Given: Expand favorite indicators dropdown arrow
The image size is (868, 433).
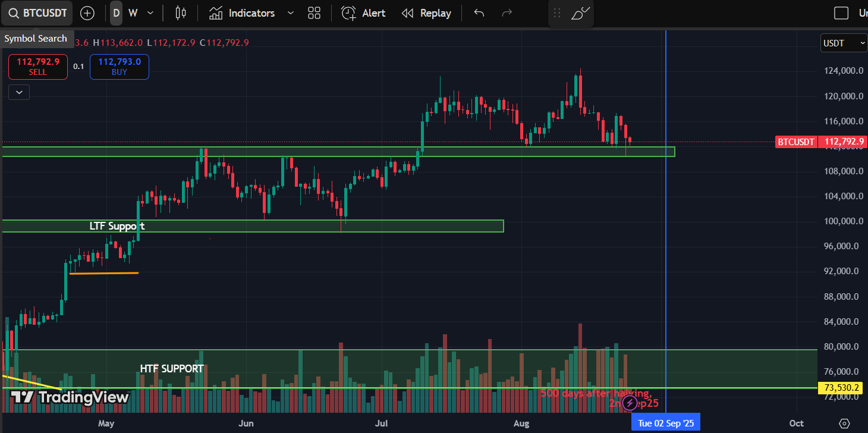Looking at the screenshot, I should tap(290, 13).
